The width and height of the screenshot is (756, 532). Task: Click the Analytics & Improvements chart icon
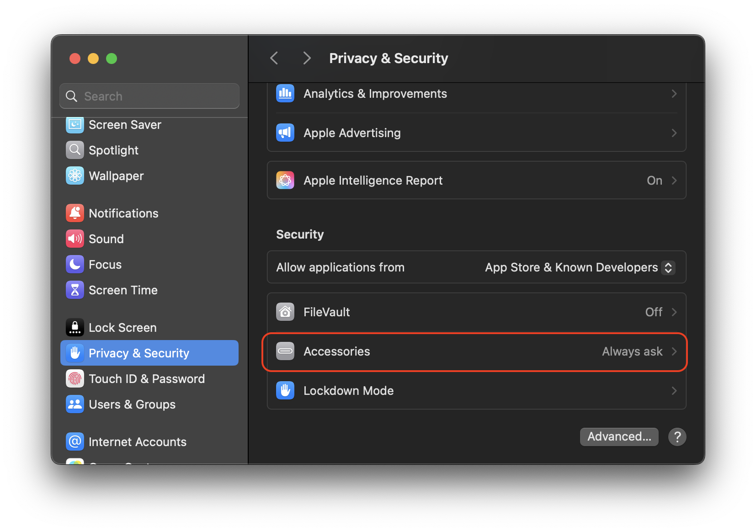[285, 94]
